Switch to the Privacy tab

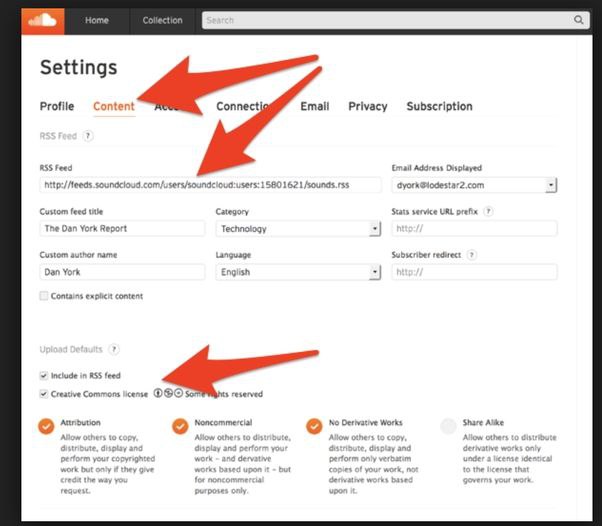(x=368, y=106)
